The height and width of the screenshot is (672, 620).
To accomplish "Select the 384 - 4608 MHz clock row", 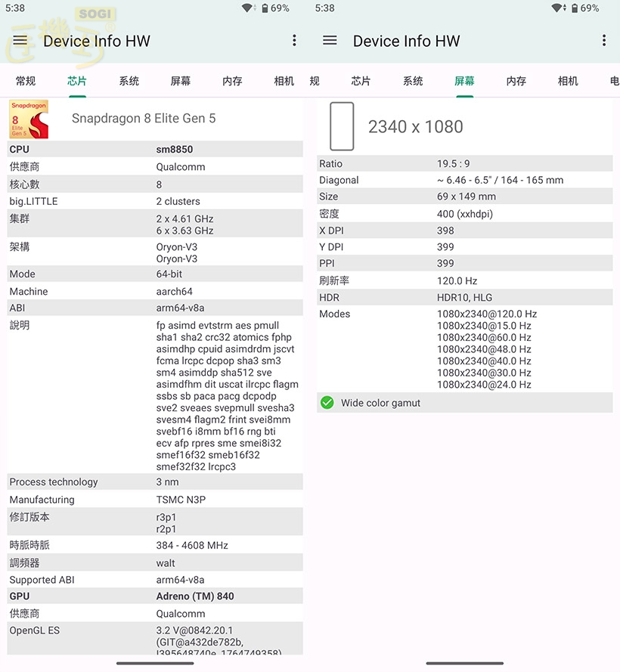I will click(155, 545).
